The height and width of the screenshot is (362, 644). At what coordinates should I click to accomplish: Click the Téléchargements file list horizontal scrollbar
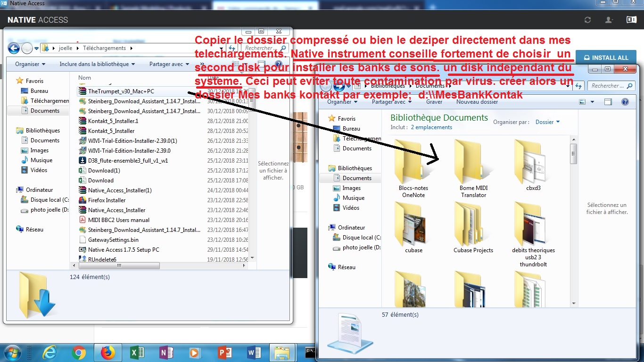click(x=120, y=266)
